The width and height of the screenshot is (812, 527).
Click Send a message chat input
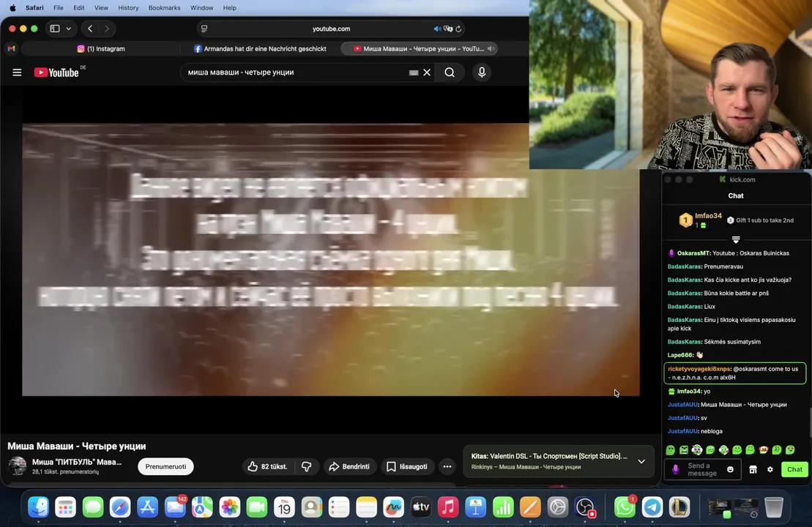pyautogui.click(x=702, y=469)
